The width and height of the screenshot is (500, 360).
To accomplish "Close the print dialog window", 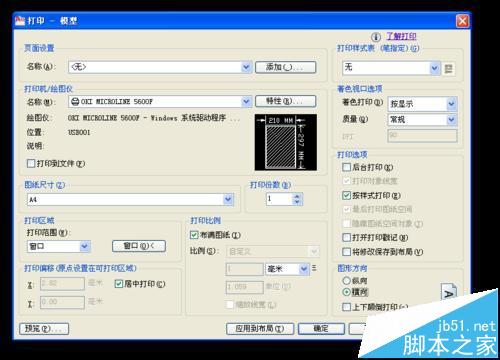I will point(462,21).
